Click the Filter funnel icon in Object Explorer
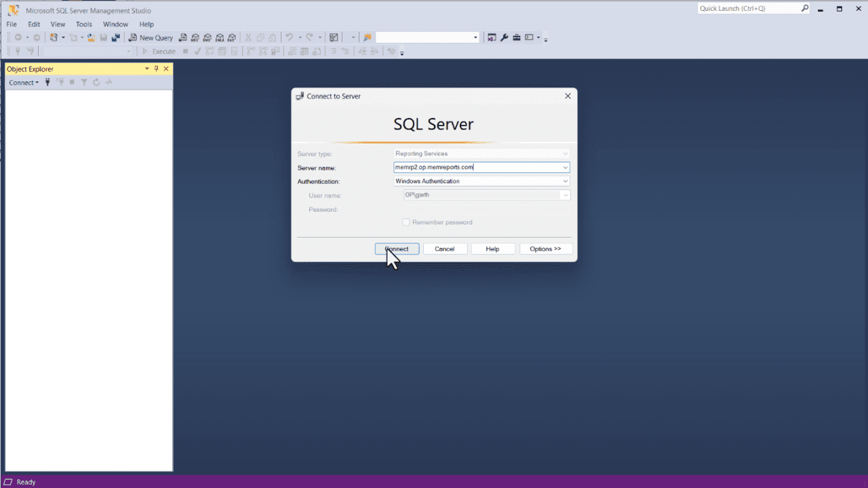The height and width of the screenshot is (488, 868). coord(84,82)
